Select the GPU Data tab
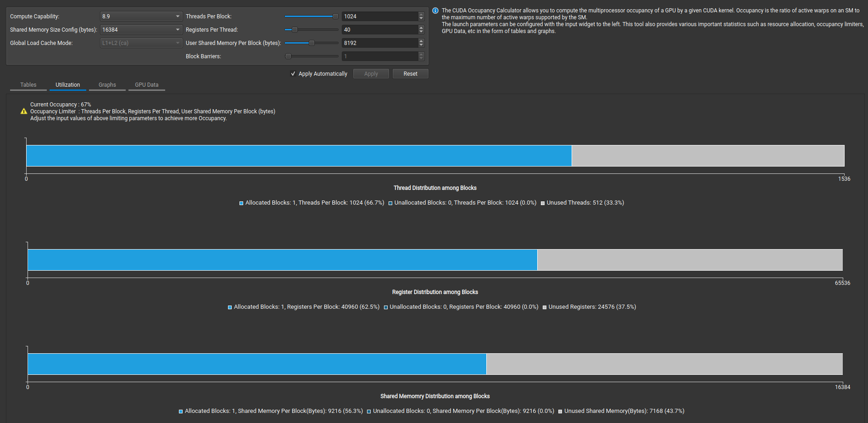 [147, 85]
